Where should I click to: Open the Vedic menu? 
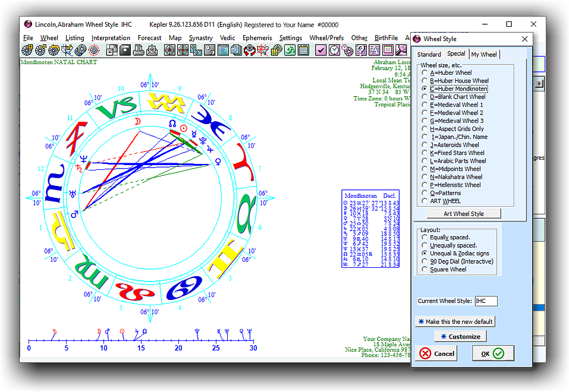click(227, 38)
